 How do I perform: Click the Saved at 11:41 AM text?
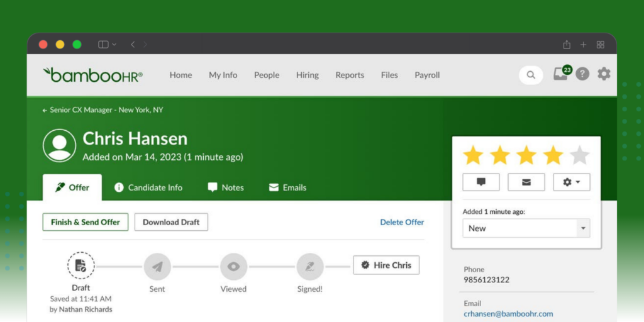[x=81, y=299]
